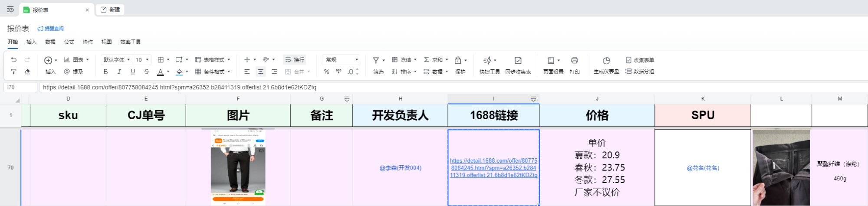Open the font size dropdown
The height and width of the screenshot is (206, 868).
pos(142,60)
